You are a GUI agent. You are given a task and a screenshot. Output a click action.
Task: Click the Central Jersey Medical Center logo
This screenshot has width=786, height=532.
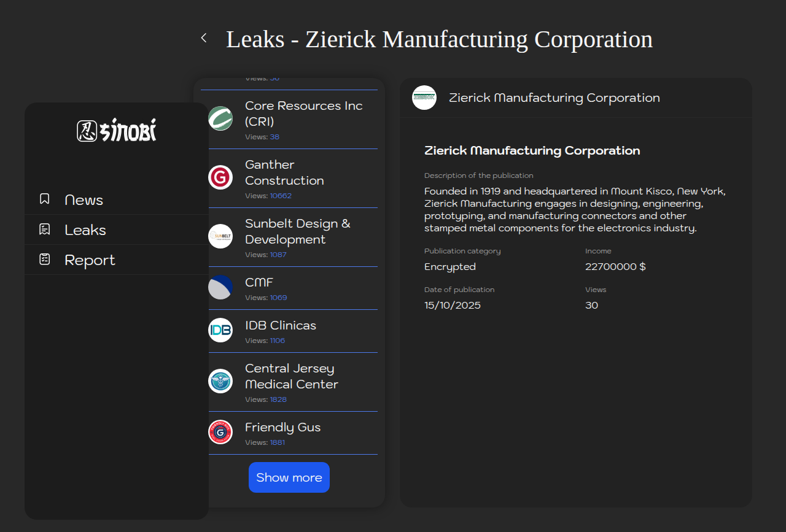click(220, 381)
